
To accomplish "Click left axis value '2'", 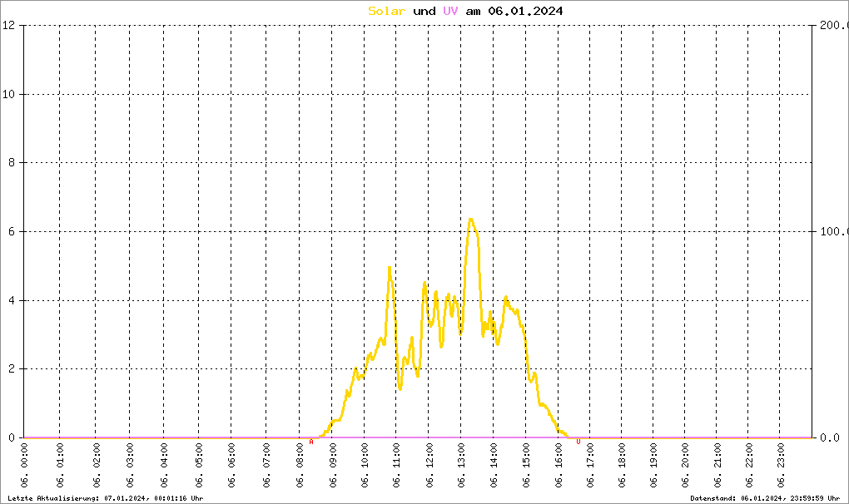I will pos(12,368).
